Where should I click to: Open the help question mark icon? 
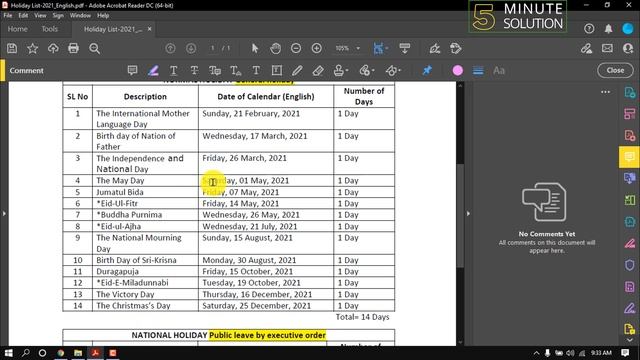click(x=589, y=29)
